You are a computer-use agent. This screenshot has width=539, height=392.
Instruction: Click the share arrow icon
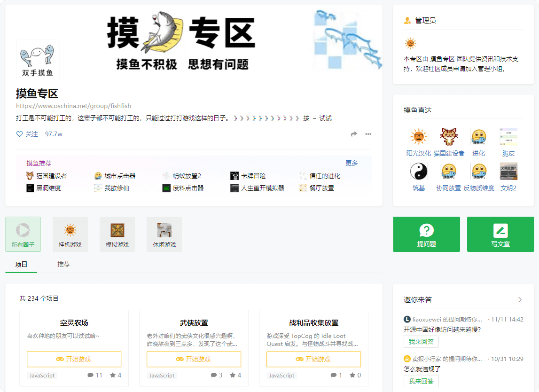tap(354, 134)
